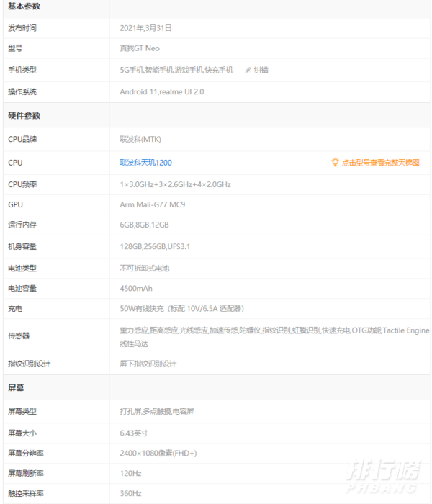Click the 机身容量 row label
The height and width of the screenshot is (504, 432).
[x=22, y=246]
